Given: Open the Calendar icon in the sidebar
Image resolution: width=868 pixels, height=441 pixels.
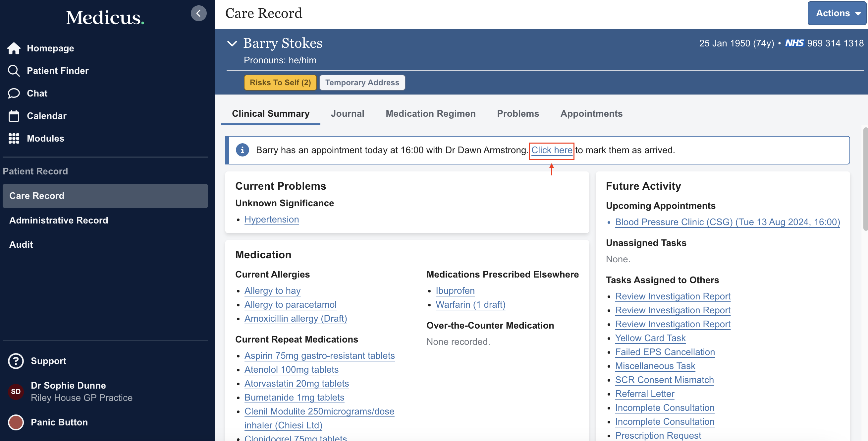Looking at the screenshot, I should pos(14,116).
